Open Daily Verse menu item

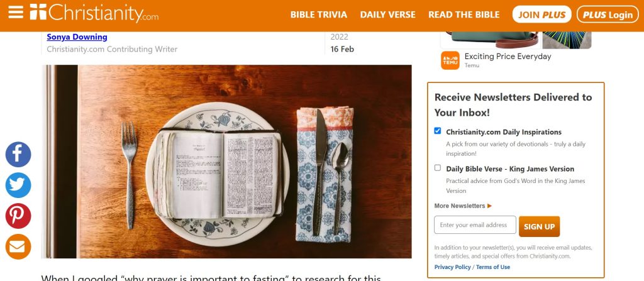[x=387, y=15]
